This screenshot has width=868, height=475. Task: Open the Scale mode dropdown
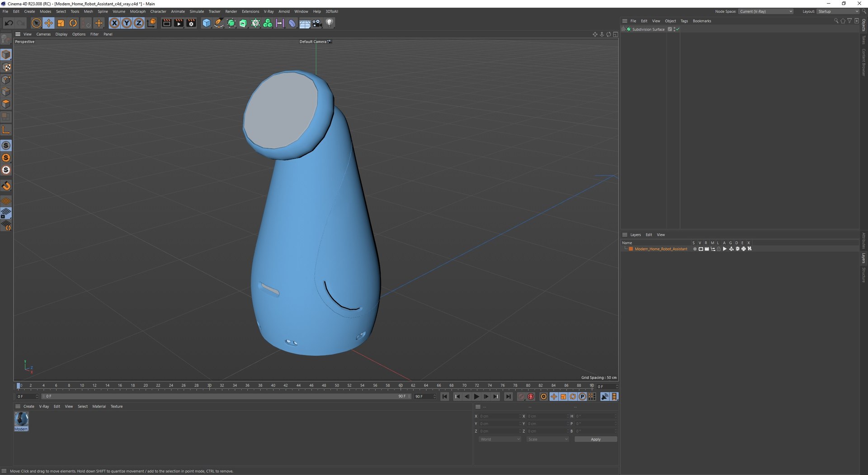click(x=547, y=439)
